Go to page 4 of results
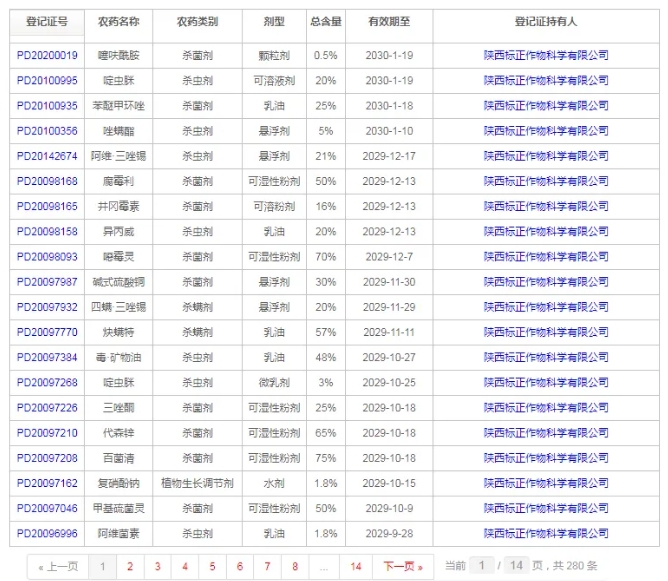The width and height of the screenshot is (668, 581). tap(185, 567)
